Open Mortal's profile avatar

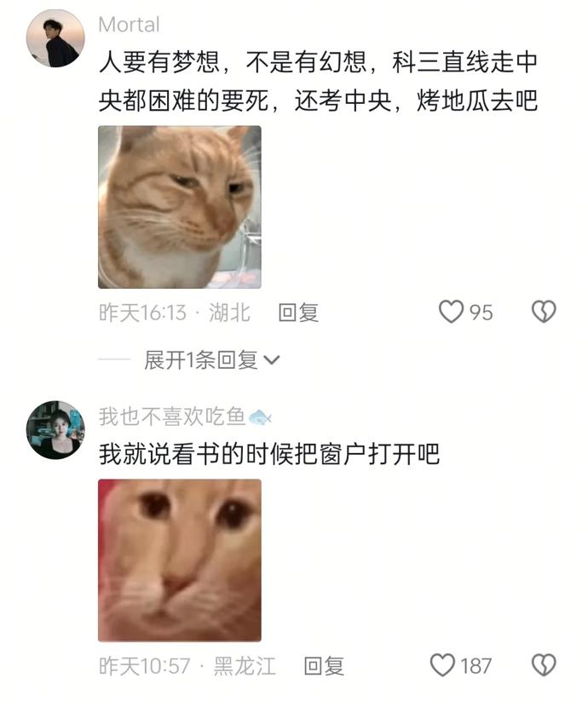pyautogui.click(x=55, y=38)
